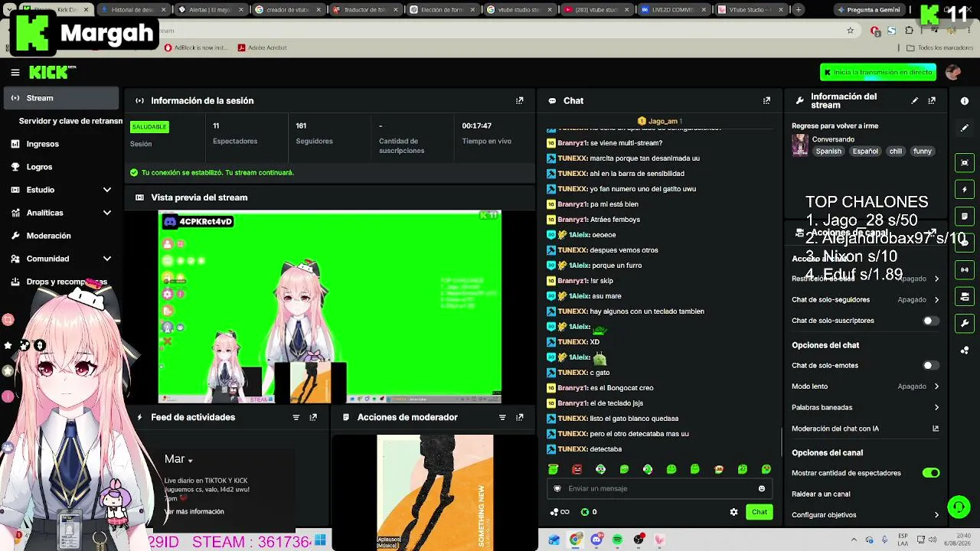Edit stream info with the pencil icon
Image resolution: width=980 pixels, height=551 pixels.
pos(914,100)
